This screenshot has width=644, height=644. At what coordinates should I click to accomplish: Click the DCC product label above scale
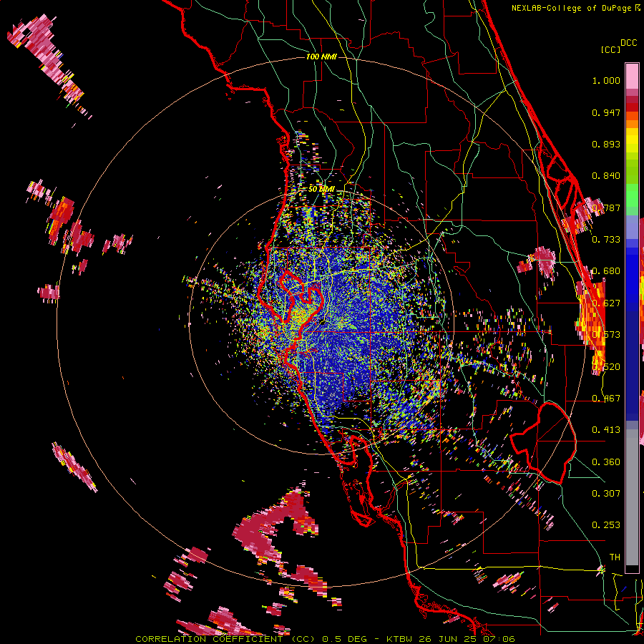(629, 43)
